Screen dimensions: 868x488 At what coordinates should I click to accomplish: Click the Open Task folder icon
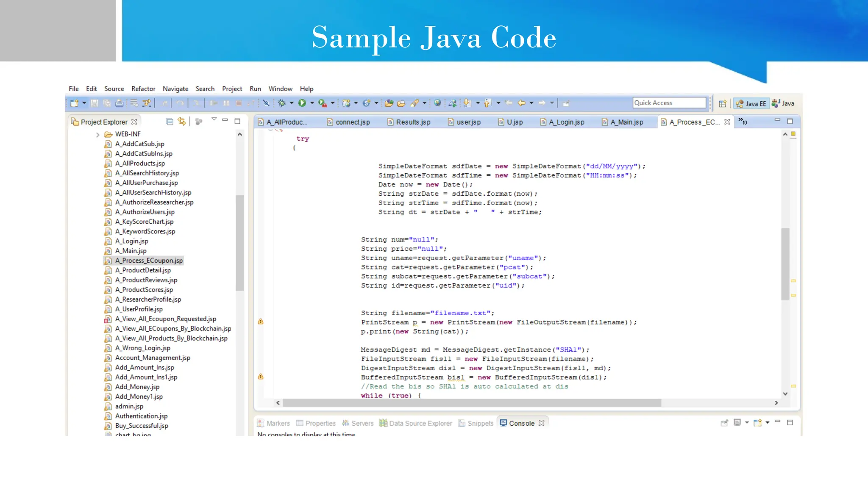click(x=401, y=103)
